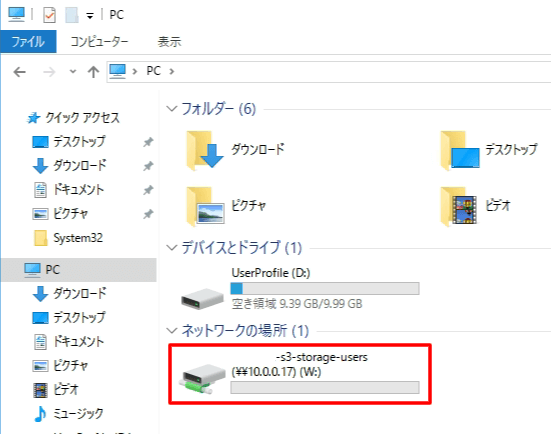Open the ファイル tab
Image resolution: width=551 pixels, height=434 pixels.
click(28, 42)
